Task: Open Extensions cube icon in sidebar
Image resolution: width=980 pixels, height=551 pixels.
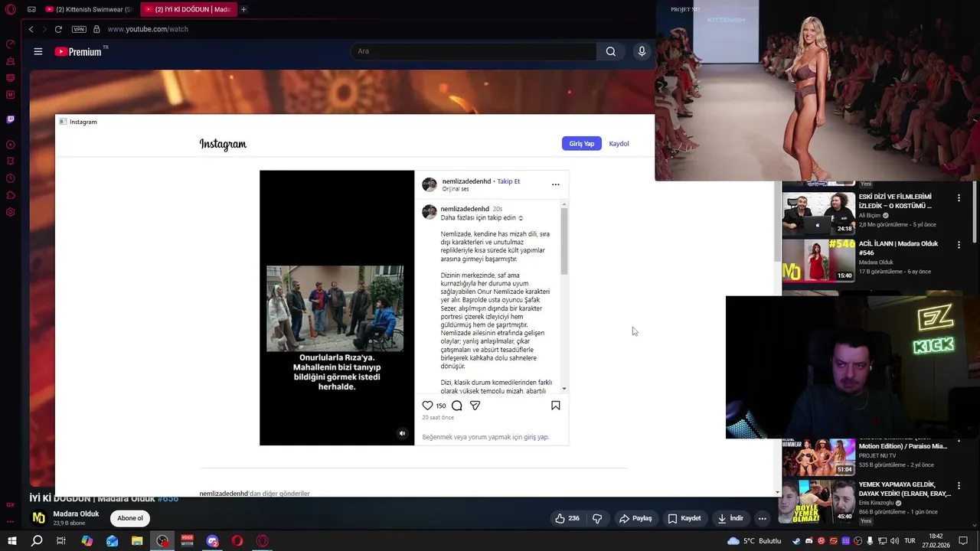Action: (11, 195)
